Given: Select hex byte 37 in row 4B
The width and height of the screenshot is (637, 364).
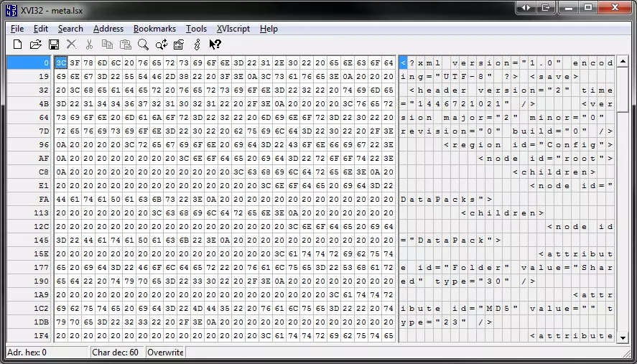Looking at the screenshot, I should pyautogui.click(x=143, y=104).
